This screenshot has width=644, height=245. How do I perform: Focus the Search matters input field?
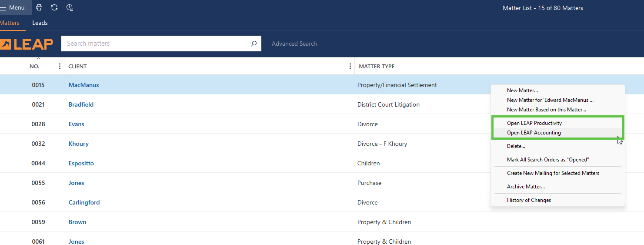coord(157,44)
